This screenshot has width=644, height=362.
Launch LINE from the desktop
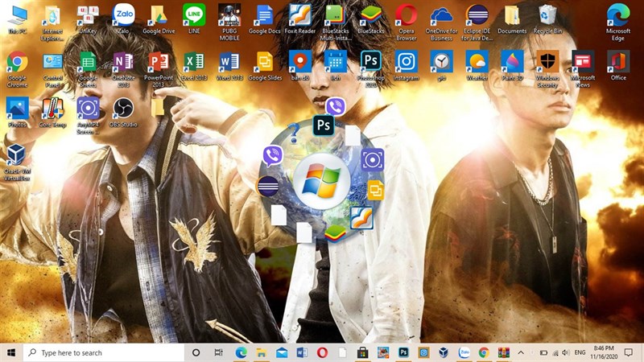pos(194,19)
